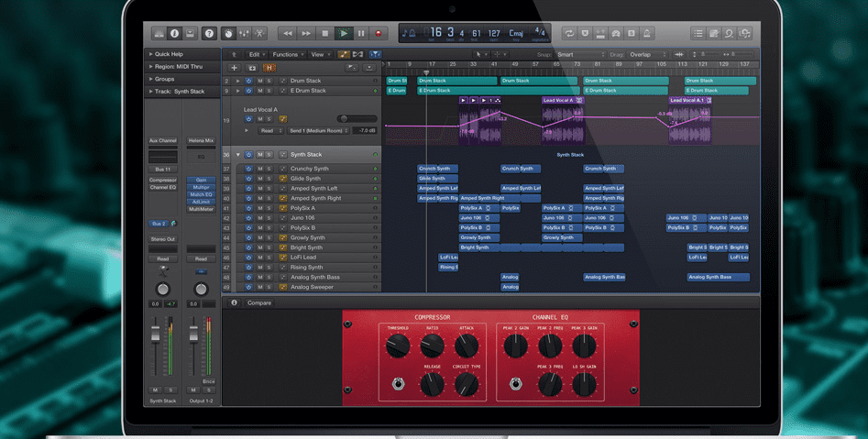Click the blue Bus 2 send slot

[159, 224]
